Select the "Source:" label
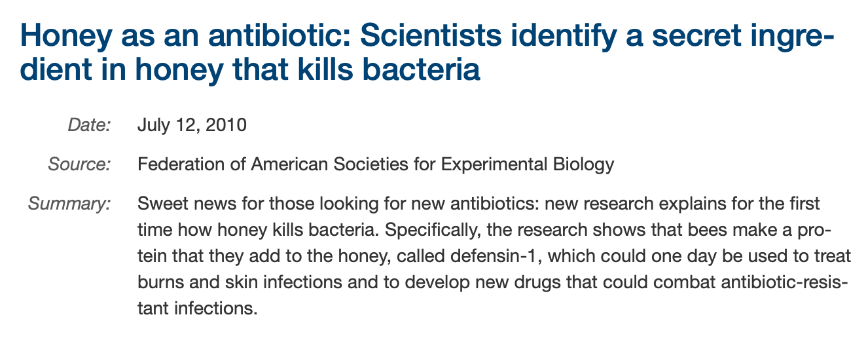This screenshot has height=338, width=868. point(79,164)
